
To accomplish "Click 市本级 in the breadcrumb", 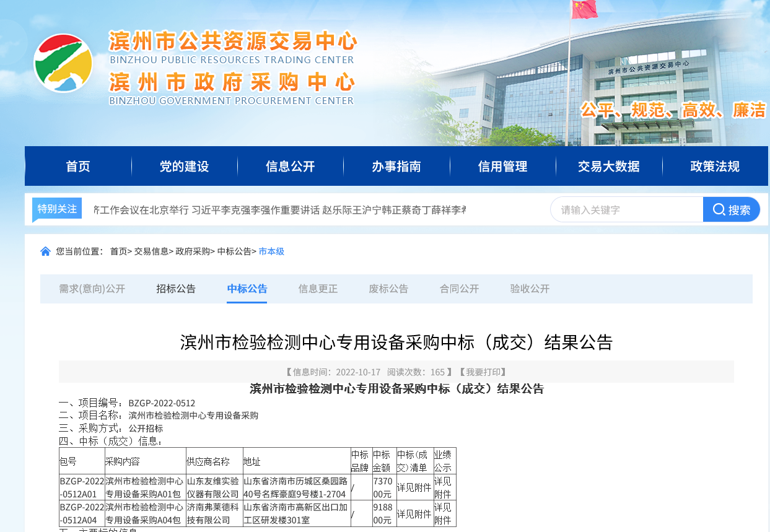I will (271, 251).
